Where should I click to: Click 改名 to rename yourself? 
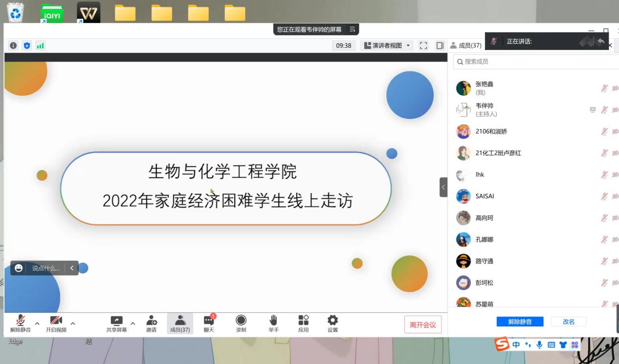click(568, 321)
